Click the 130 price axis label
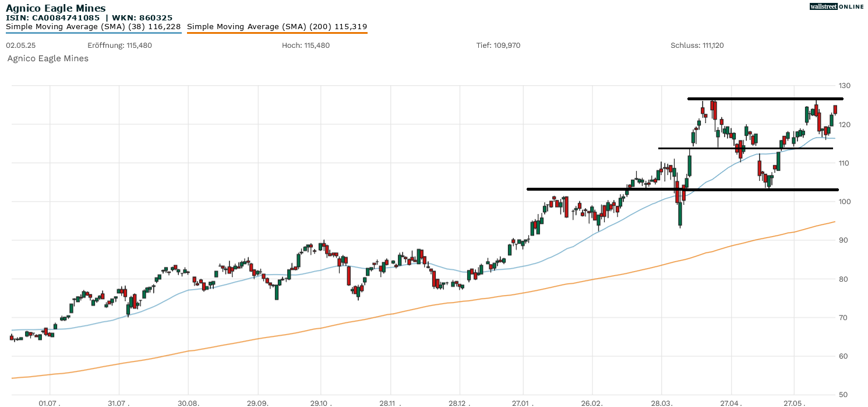 [844, 86]
